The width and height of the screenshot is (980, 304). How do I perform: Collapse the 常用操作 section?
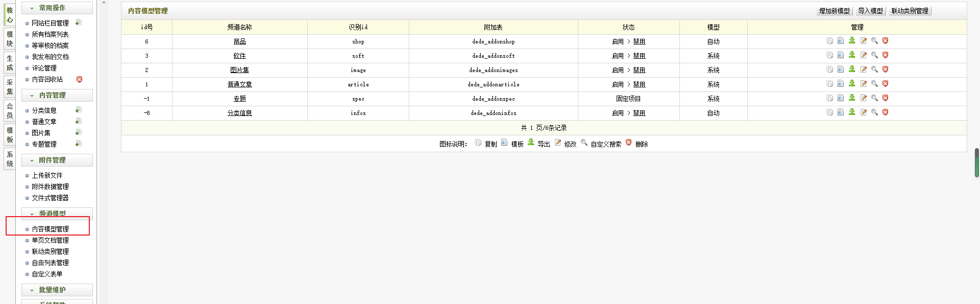coord(57,8)
